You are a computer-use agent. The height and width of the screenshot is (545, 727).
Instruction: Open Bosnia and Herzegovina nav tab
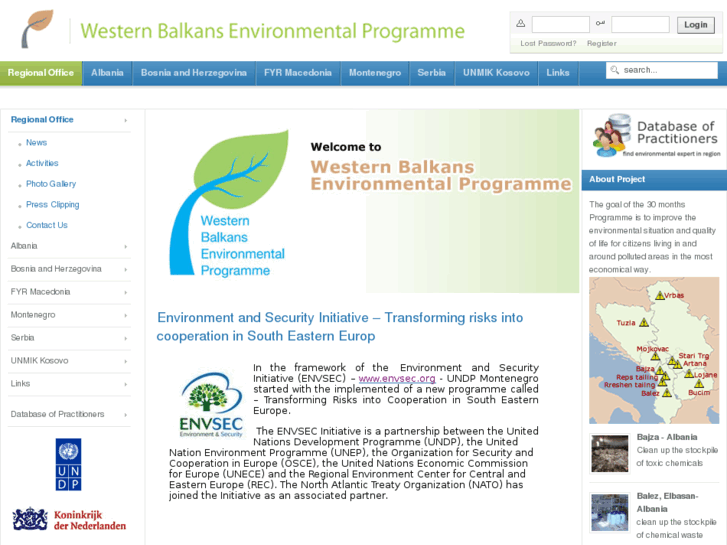coord(194,73)
